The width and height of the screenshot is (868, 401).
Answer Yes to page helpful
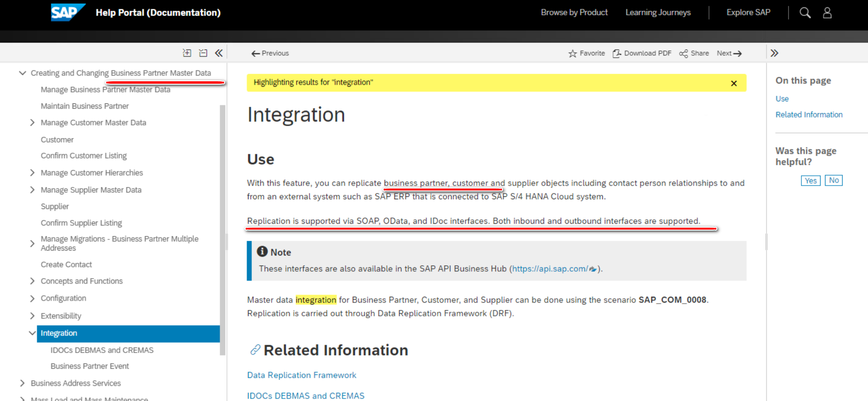811,181
